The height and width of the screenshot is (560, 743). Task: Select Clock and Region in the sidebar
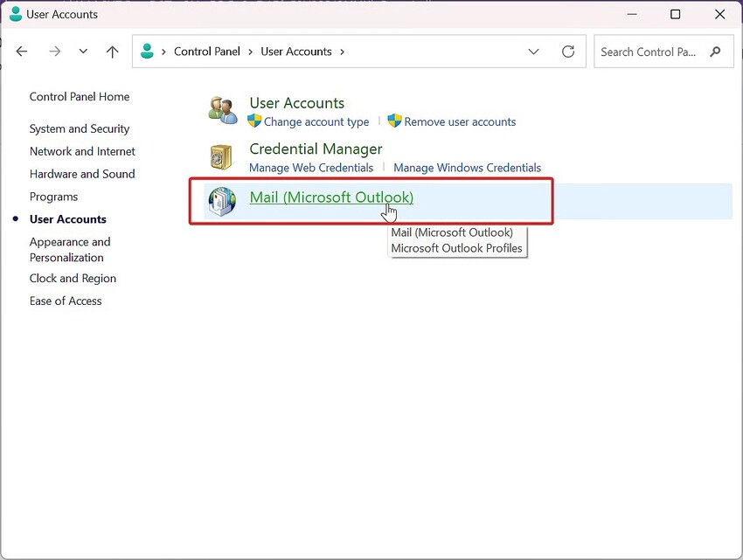(73, 278)
